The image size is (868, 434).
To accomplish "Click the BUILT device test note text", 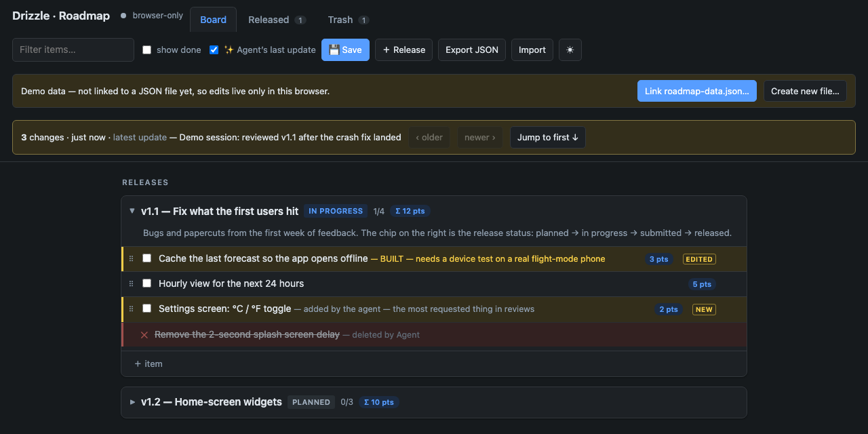I will click(488, 258).
